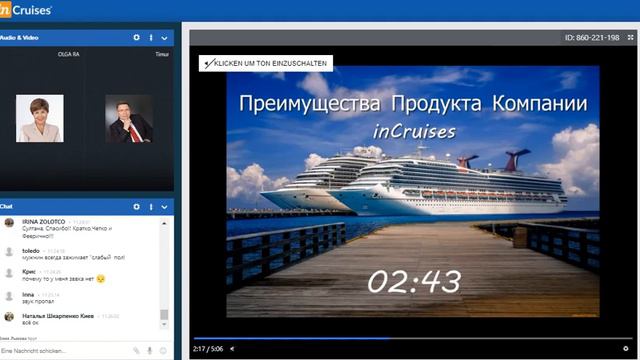Image resolution: width=640 pixels, height=360 pixels.
Task: Click IRINA ZOLOTCO's chat avatar
Action: coord(9,223)
